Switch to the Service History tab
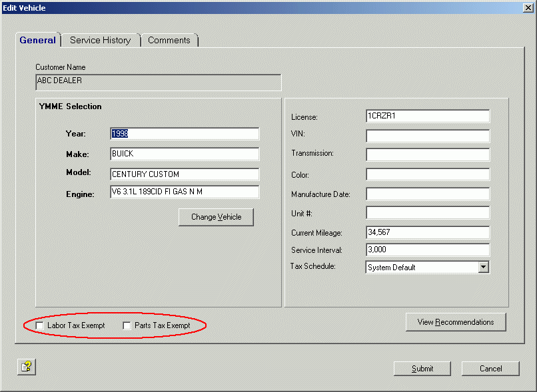This screenshot has height=392, width=537. [100, 41]
